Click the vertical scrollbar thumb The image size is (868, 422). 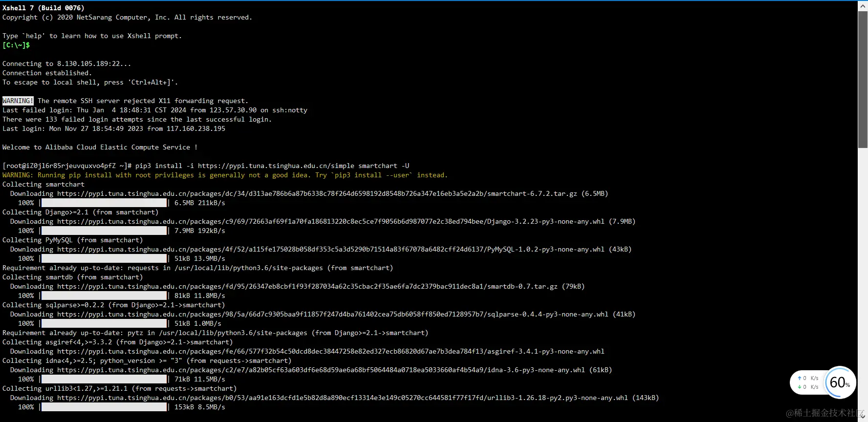863,80
